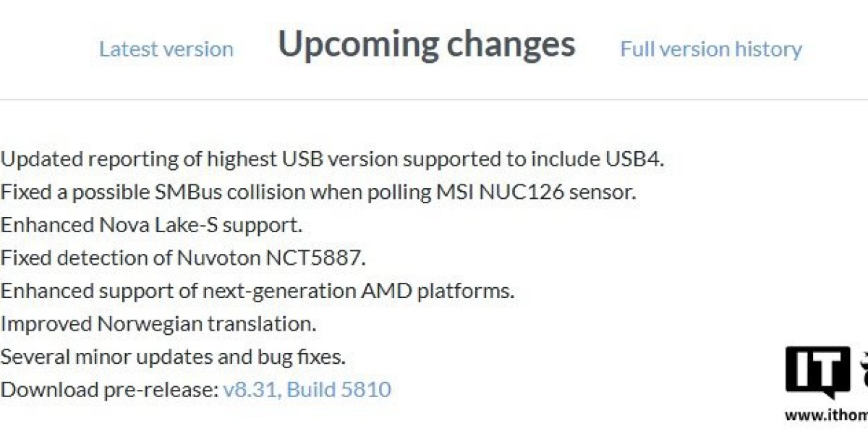
Task: Click the "Download pre-release:" label text
Action: click(x=109, y=390)
